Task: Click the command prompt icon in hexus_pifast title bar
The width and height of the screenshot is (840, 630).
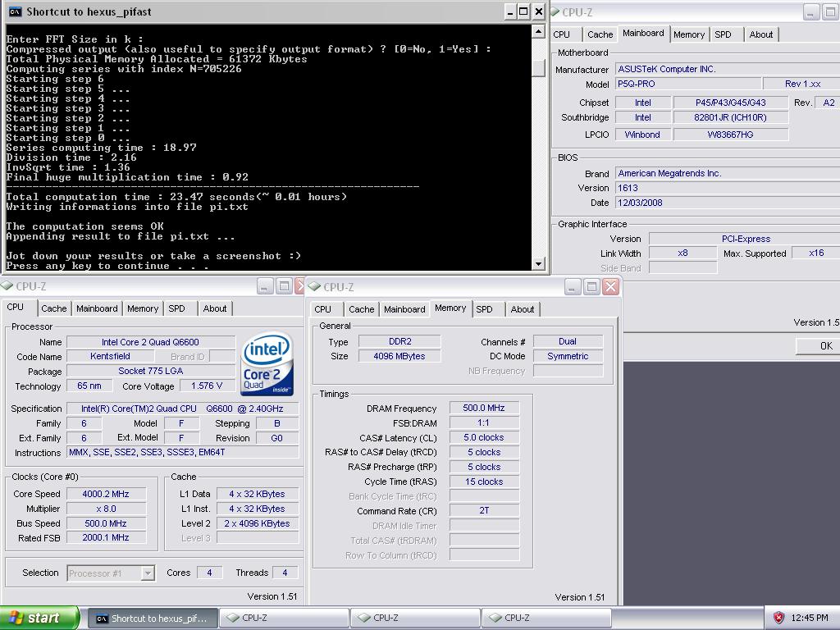Action: point(16,11)
